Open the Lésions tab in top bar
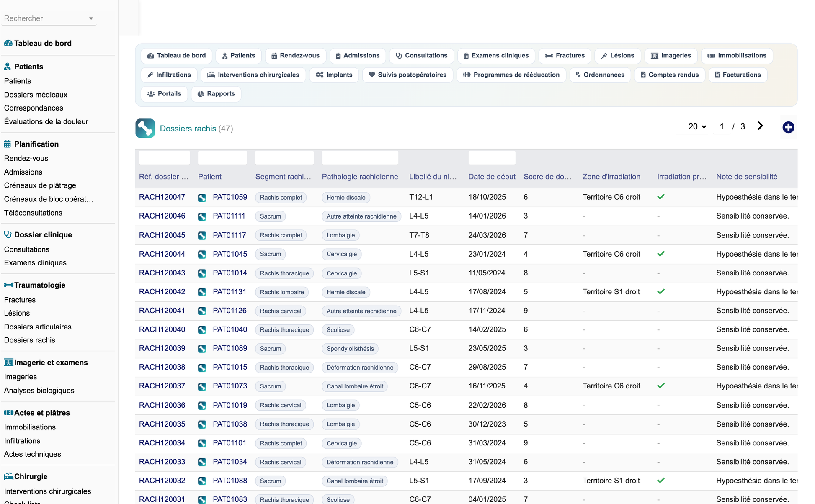The height and width of the screenshot is (504, 815). tap(617, 56)
